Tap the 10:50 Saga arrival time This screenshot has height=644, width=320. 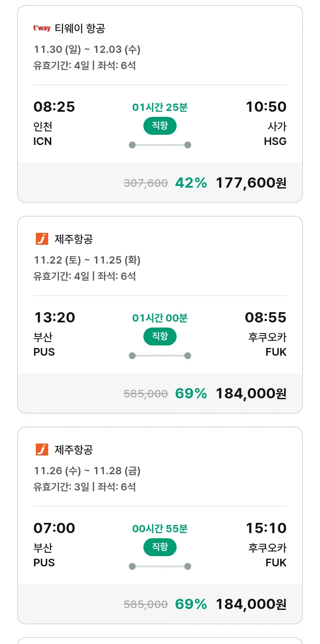pos(266,107)
